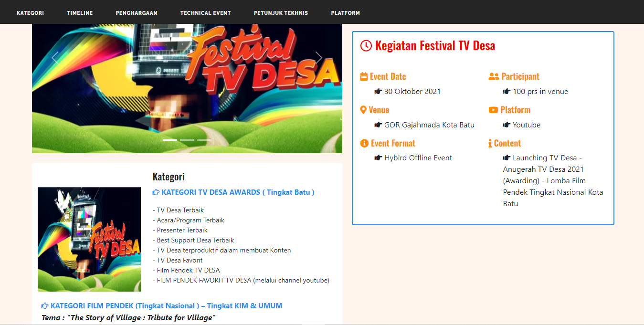Click pointing hand icon before KATEGORI TV DESA AWARDS
The width and height of the screenshot is (644, 325).
tap(156, 192)
